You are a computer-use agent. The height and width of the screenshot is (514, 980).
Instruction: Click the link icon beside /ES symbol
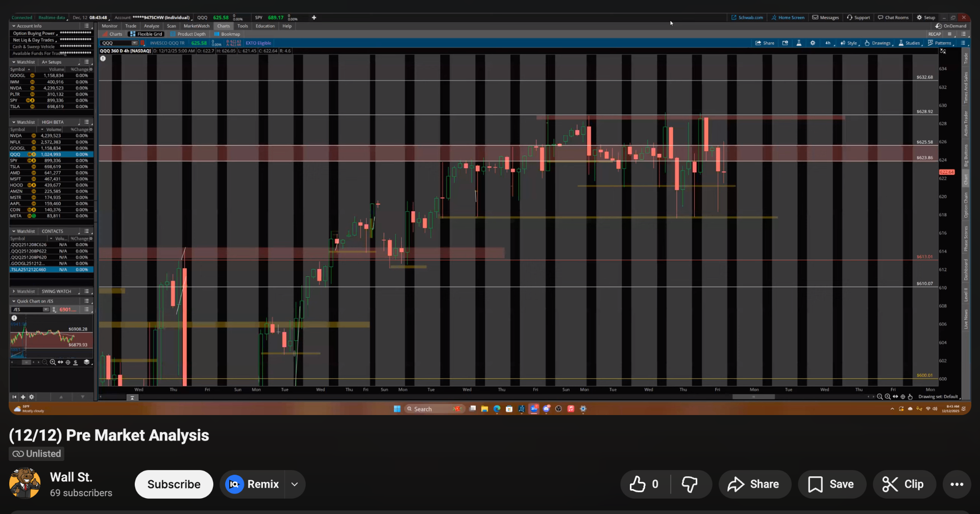tap(54, 310)
